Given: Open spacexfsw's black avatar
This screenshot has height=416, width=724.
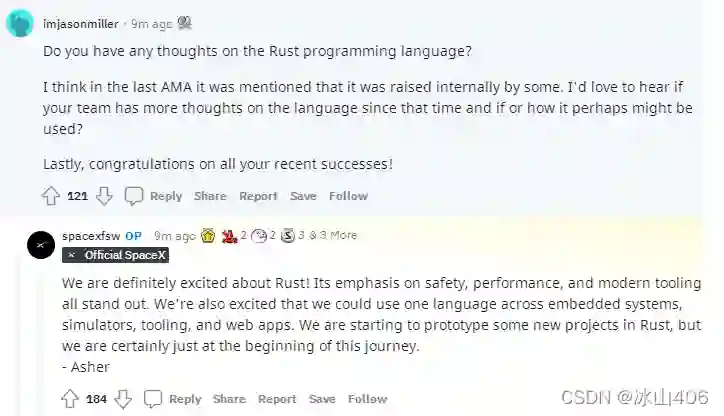Looking at the screenshot, I should click(40, 244).
